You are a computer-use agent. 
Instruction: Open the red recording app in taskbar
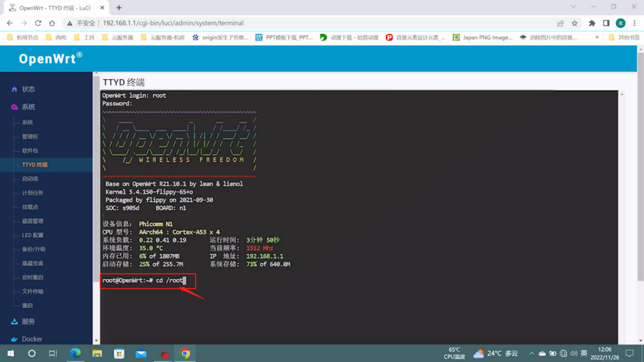(164, 354)
